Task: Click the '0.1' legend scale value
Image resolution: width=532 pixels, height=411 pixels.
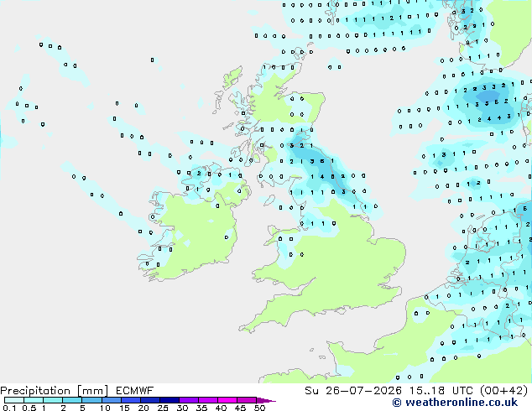Action: click(9, 408)
